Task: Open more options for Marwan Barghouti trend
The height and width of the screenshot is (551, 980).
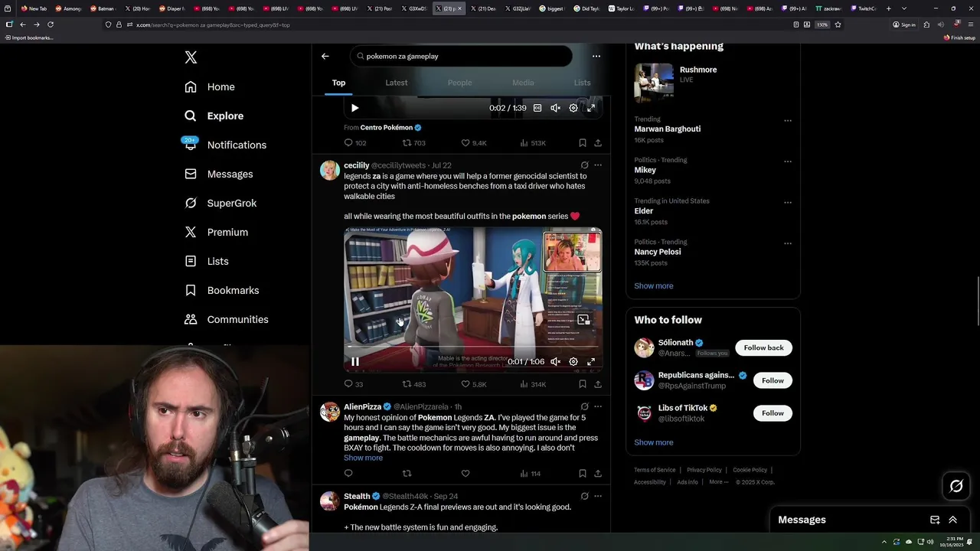Action: (788, 120)
